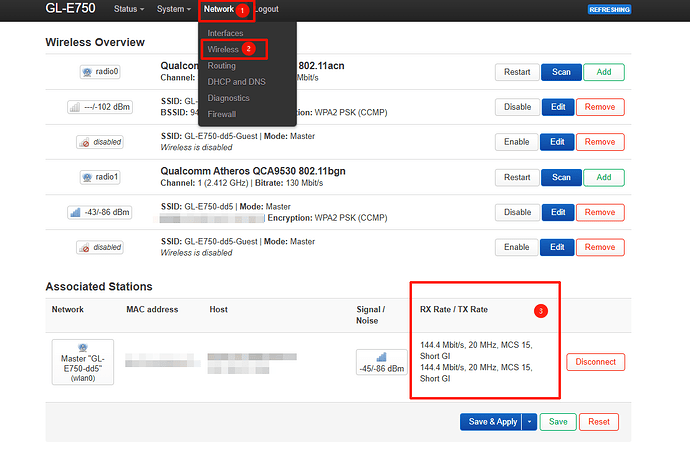Image resolution: width=690 pixels, height=455 pixels.
Task: Choose Firewall in the Network menu
Action: pos(222,114)
